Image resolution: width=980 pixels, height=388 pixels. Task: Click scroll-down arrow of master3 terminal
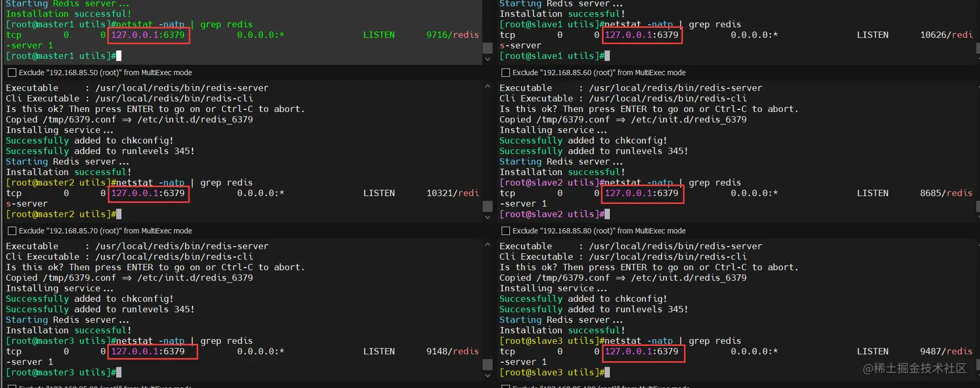487,376
